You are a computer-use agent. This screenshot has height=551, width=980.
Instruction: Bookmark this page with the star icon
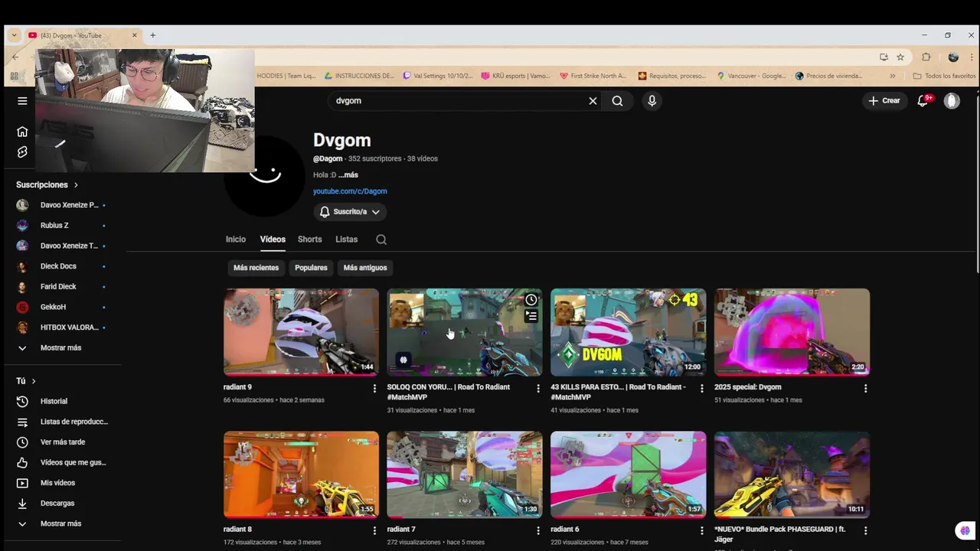[x=900, y=57]
